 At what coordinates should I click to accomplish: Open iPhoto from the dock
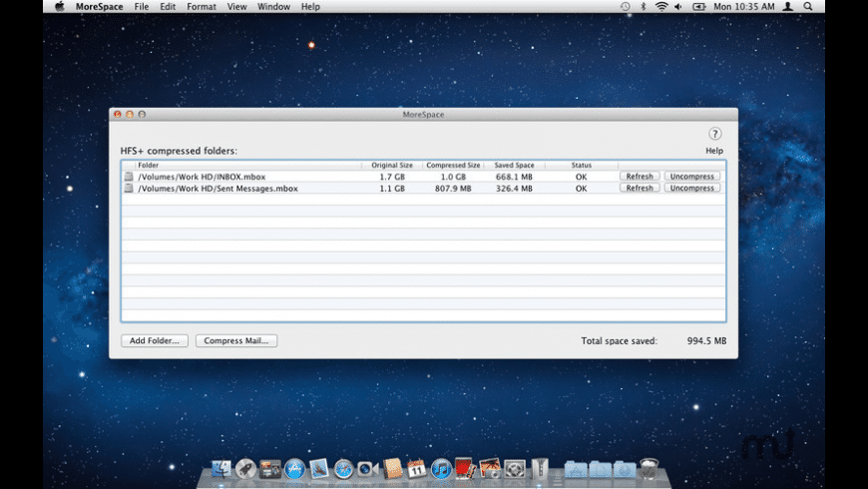click(x=490, y=468)
